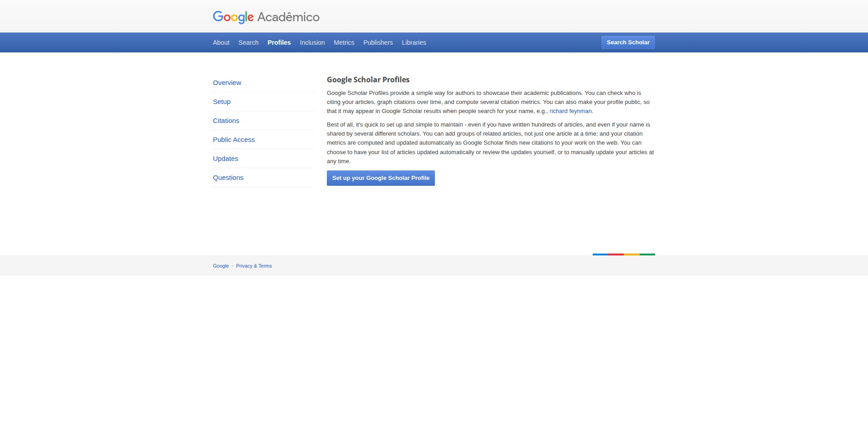Open the Updates sidebar link
Viewport: 868px width, 424px height.
226,159
